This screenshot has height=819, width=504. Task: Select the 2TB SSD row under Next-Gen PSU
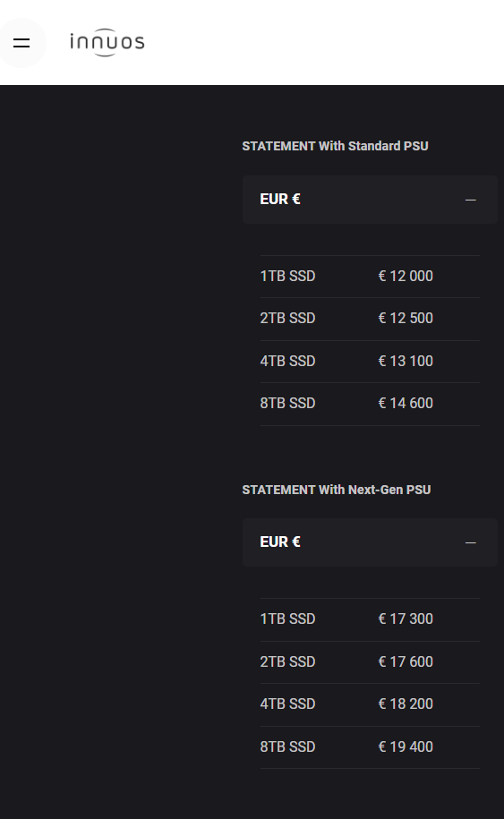point(370,662)
